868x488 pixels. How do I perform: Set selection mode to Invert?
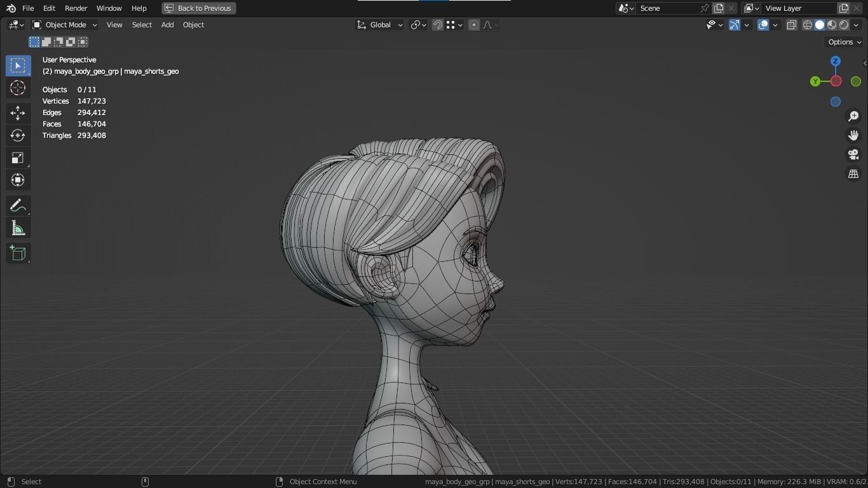[71, 42]
